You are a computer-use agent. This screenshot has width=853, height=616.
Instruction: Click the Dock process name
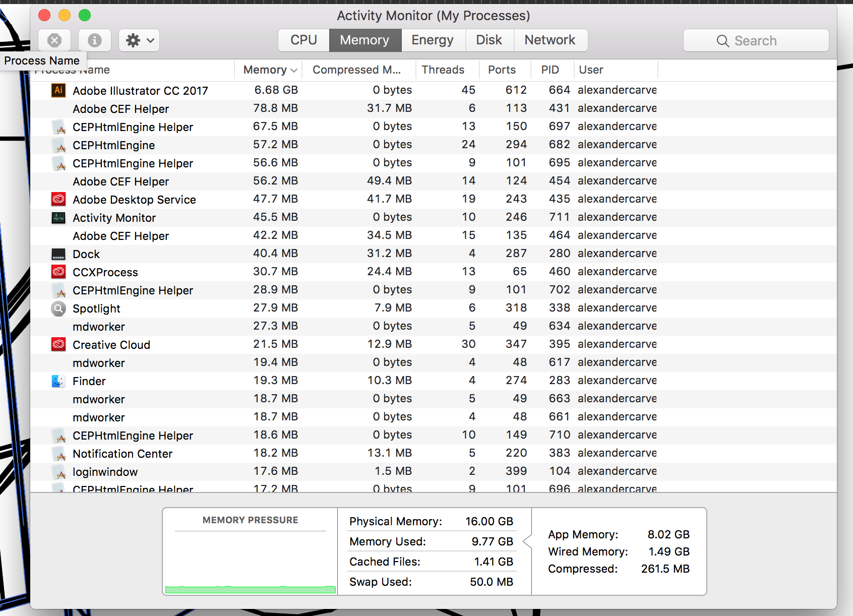tap(86, 254)
